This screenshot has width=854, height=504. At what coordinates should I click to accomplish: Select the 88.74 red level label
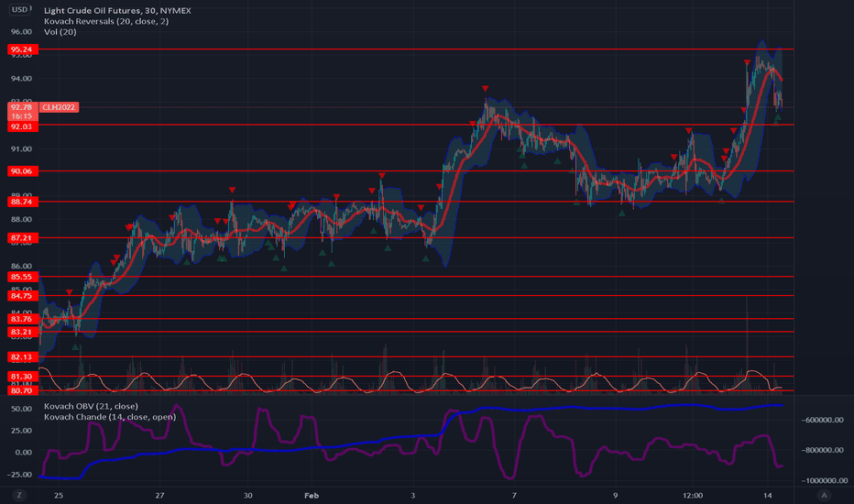21,202
